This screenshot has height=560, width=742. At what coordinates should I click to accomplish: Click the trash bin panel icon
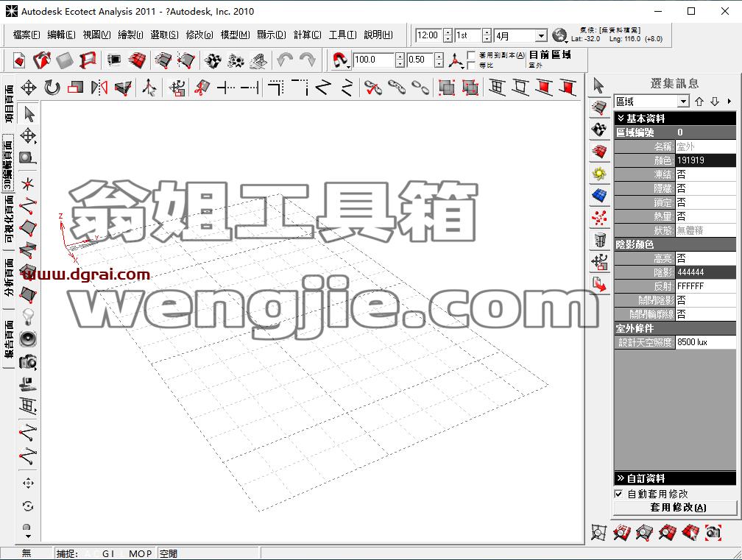(599, 240)
